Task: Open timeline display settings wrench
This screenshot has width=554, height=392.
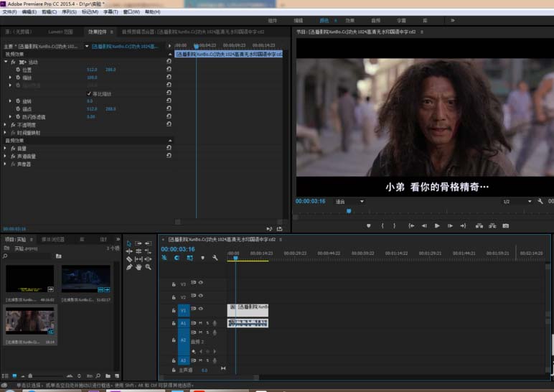Action: click(215, 258)
